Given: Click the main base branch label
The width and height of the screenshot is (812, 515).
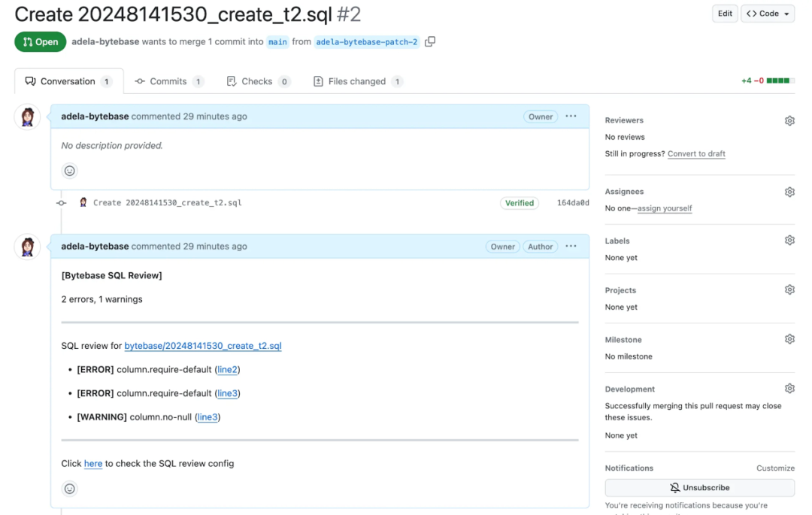Looking at the screenshot, I should pyautogui.click(x=277, y=42).
